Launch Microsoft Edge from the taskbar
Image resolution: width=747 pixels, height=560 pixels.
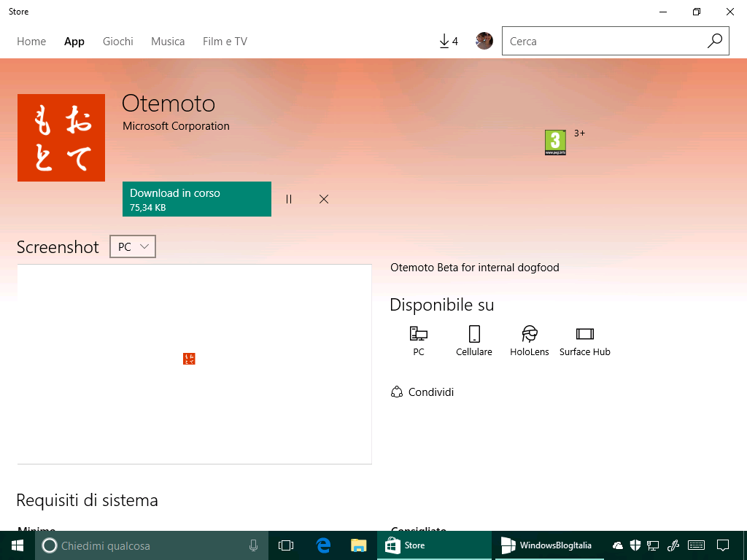(x=323, y=545)
